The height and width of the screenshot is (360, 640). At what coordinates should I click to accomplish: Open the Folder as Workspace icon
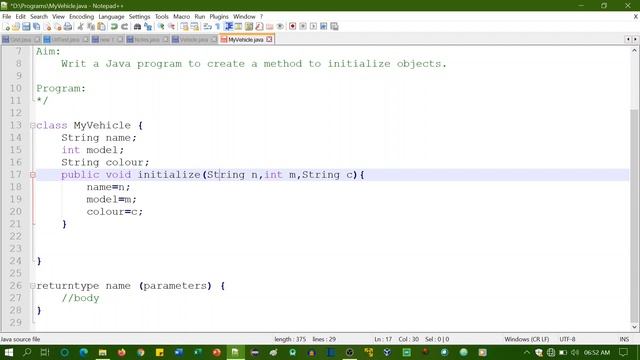(269, 27)
